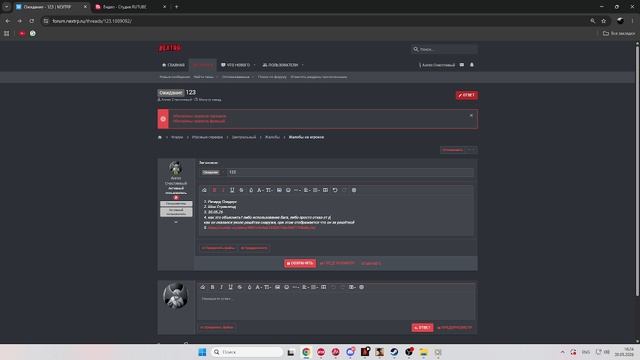Click remove formatting eraser in reply toolbar
640x360 pixels.
202,287
